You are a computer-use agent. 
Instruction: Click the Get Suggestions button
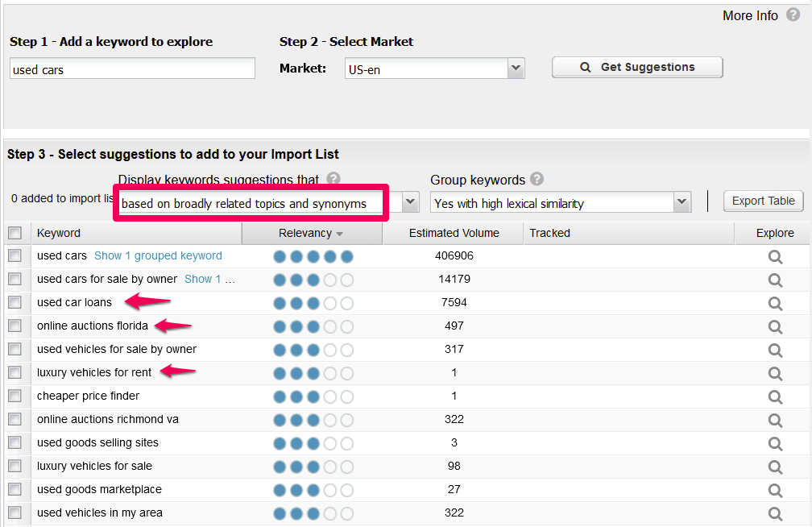click(636, 67)
